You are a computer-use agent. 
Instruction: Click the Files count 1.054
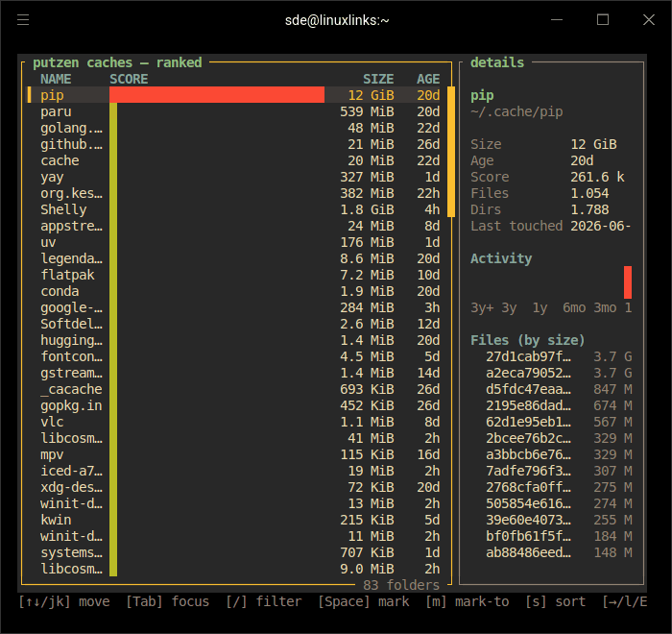(589, 193)
